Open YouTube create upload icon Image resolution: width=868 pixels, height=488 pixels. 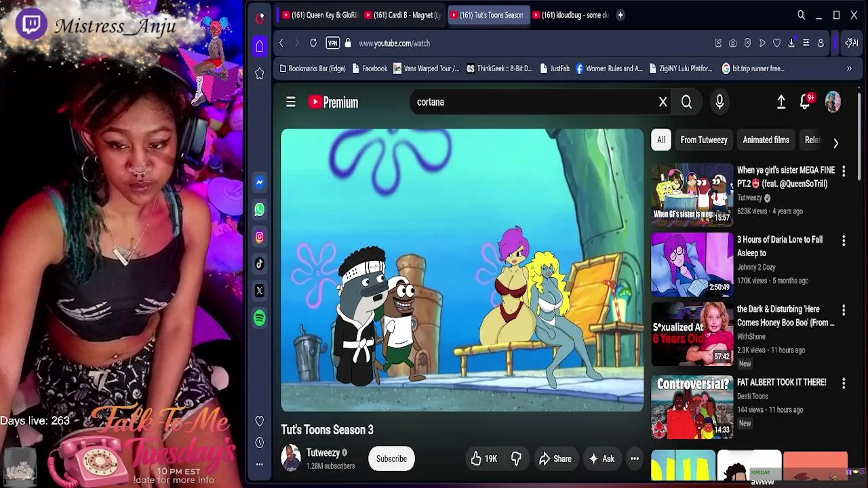781,102
